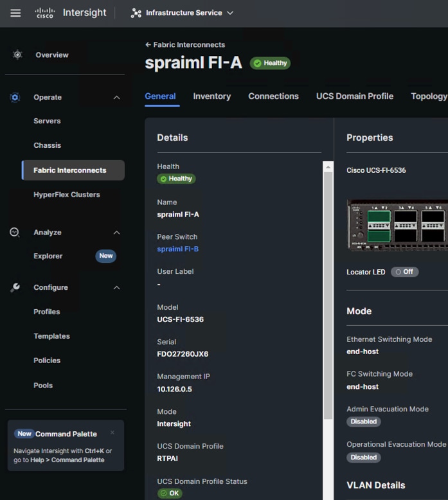448x500 pixels.
Task: Click the back arrow to Fabric Interconnects
Action: [148, 44]
